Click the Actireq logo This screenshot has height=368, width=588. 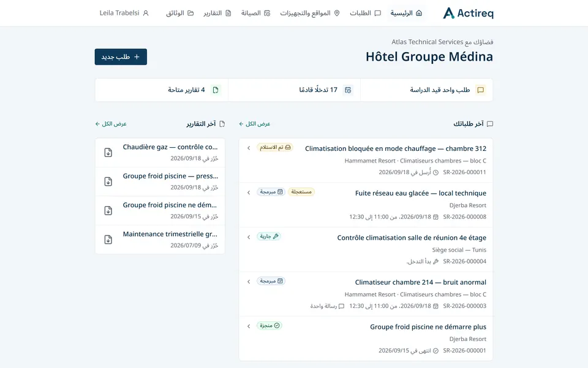(468, 13)
